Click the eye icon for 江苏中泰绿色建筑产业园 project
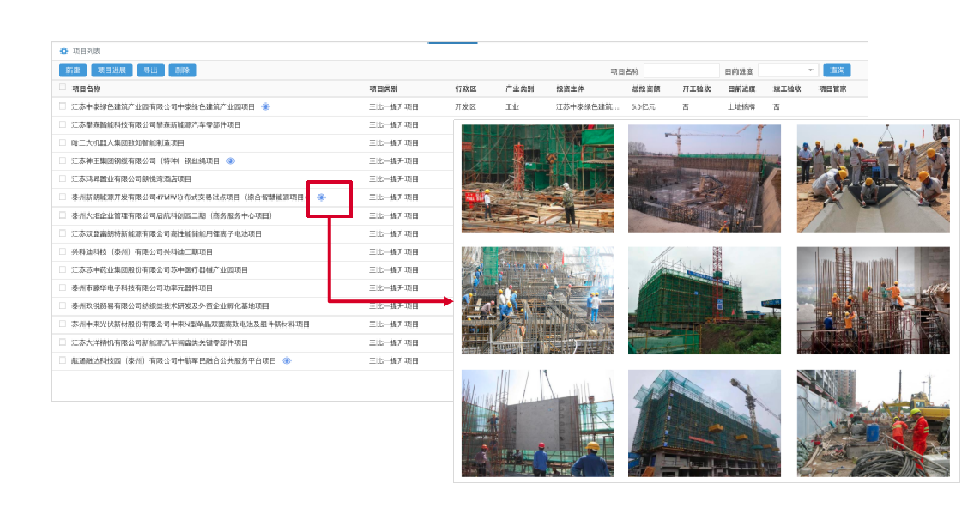The height and width of the screenshot is (508, 980). pos(266,107)
